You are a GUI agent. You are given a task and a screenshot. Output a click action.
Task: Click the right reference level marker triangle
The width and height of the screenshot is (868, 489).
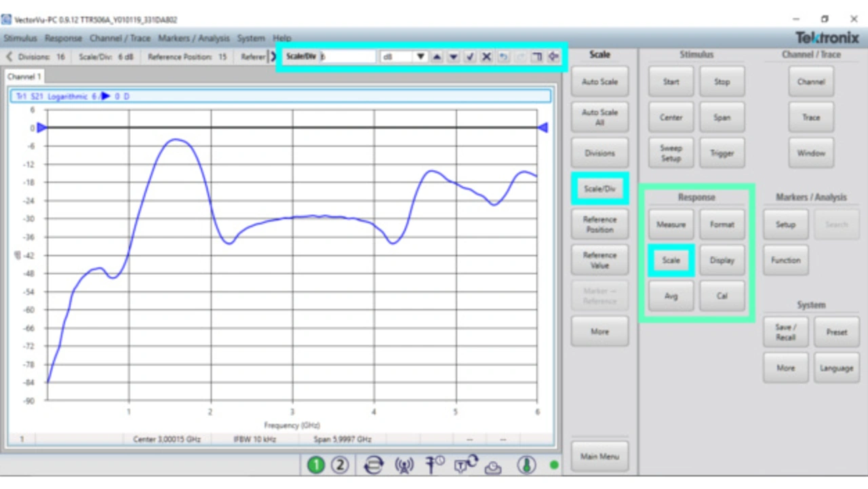542,128
